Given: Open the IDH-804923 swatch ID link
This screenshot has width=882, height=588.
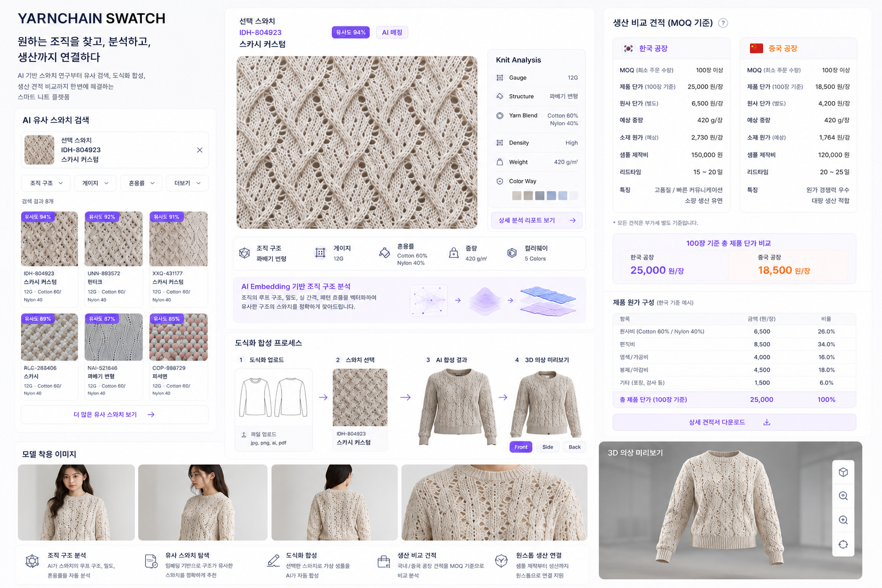Looking at the screenshot, I should tap(260, 32).
